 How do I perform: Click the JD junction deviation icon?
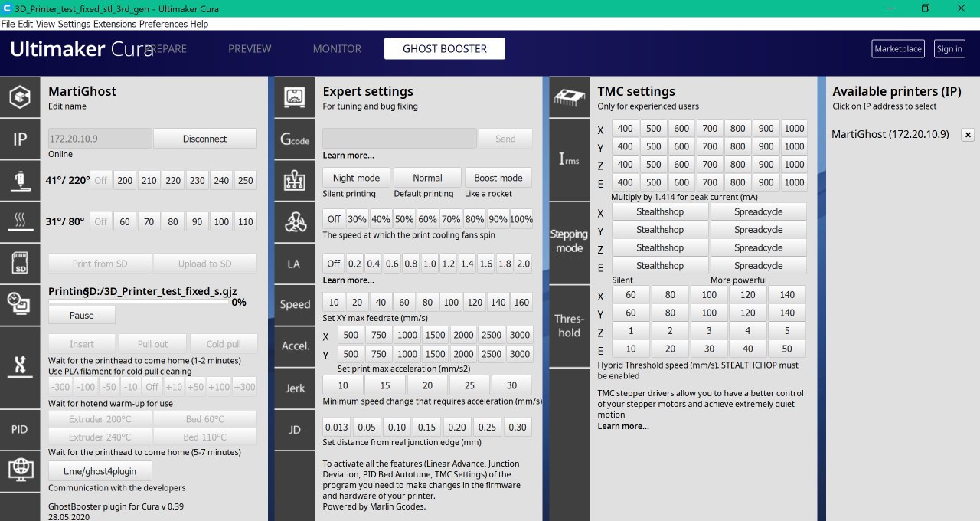[x=295, y=429]
